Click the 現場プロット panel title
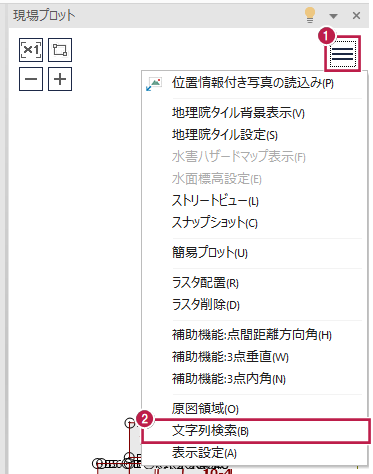The width and height of the screenshot is (373, 474). 44,16
